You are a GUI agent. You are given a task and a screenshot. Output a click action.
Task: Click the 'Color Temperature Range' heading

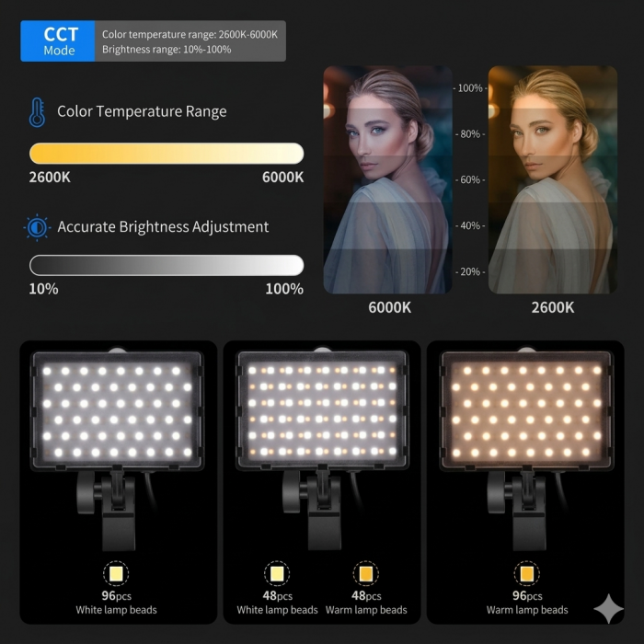[142, 111]
